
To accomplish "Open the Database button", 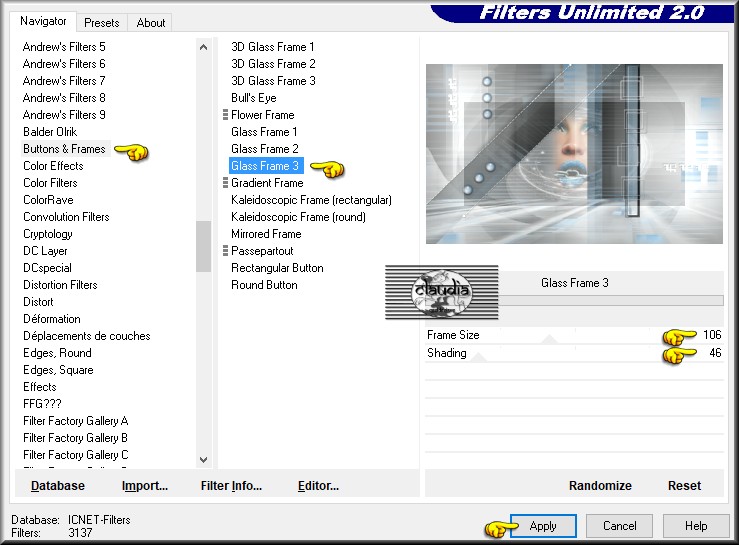I will click(x=57, y=486).
